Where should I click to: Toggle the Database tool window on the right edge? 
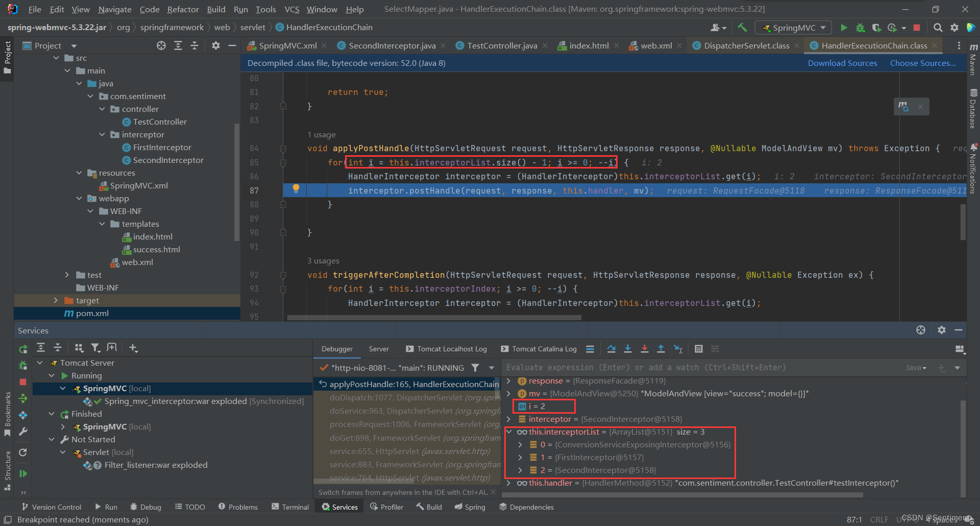(973, 109)
